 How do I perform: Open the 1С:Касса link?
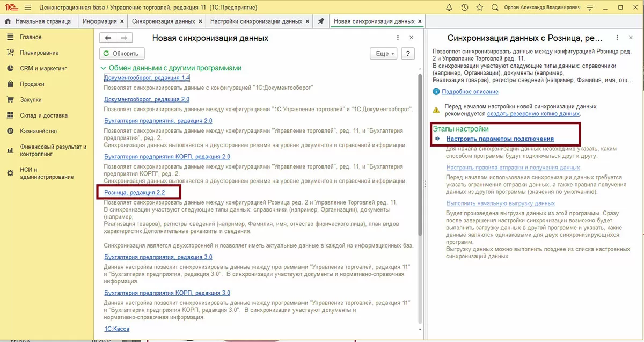[x=116, y=329]
